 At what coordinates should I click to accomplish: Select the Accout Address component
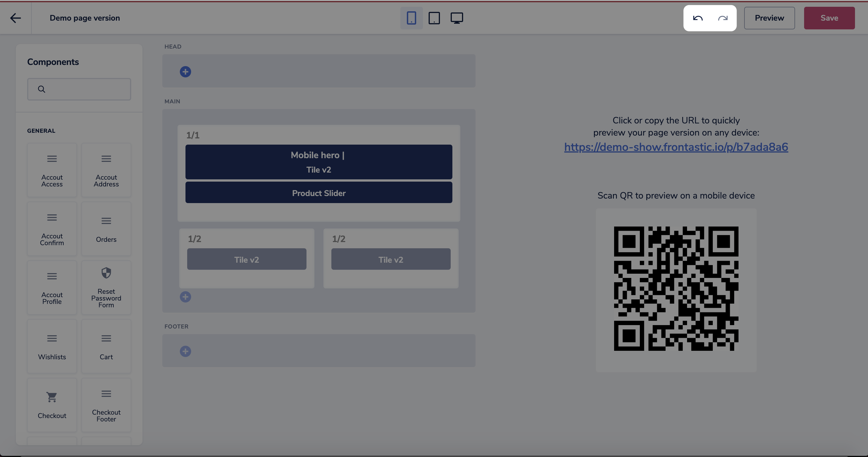[106, 170]
